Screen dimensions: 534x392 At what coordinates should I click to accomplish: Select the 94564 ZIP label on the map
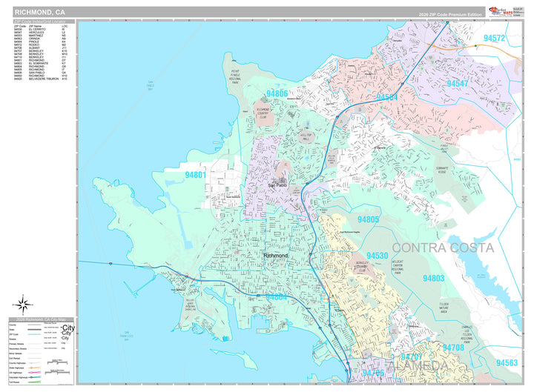point(387,97)
